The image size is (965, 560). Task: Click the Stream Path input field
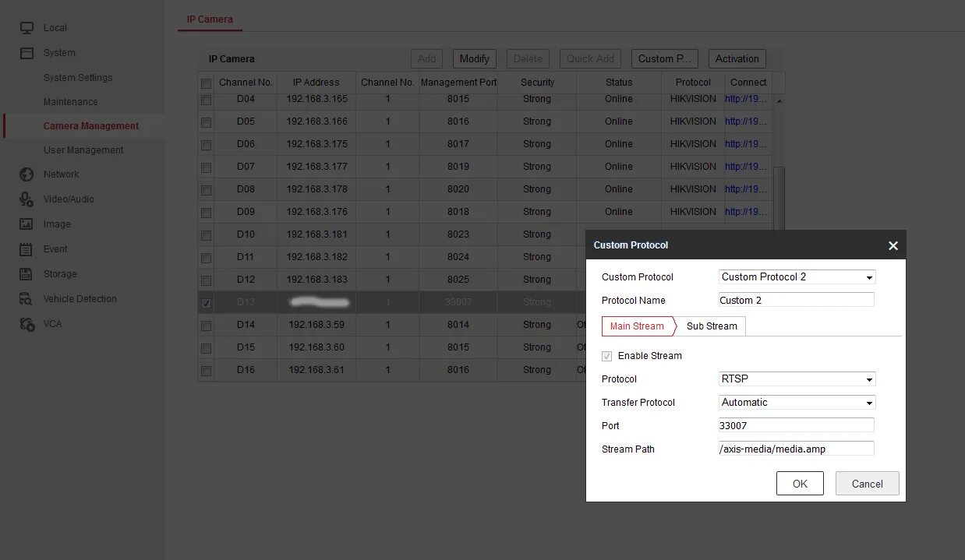[796, 449]
